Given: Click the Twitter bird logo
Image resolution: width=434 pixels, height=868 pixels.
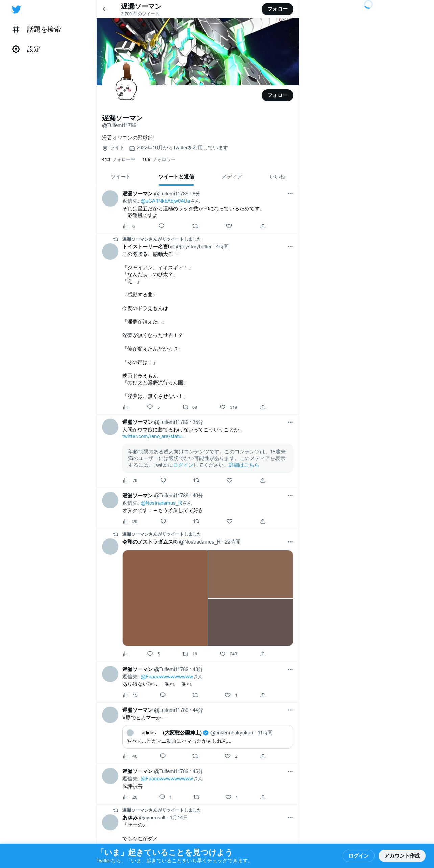Looking at the screenshot, I should pos(16,9).
